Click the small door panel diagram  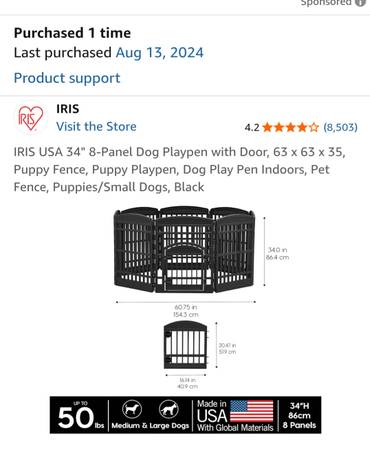point(185,345)
